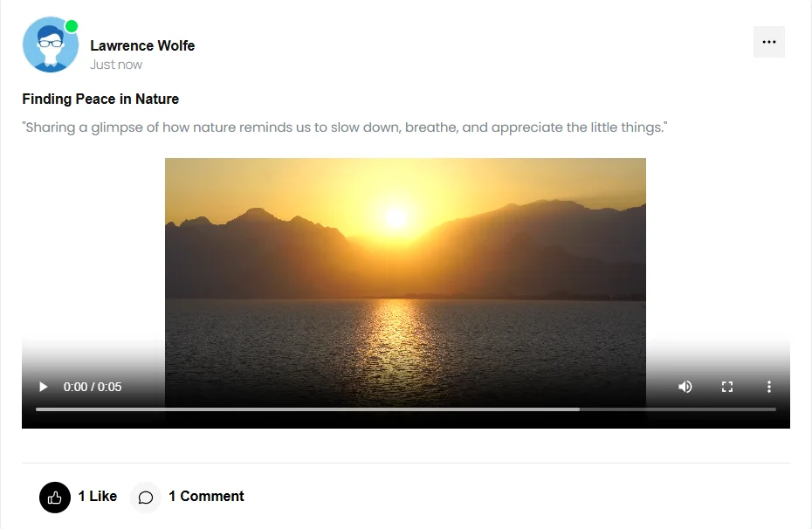Play the sunset video
Viewport: 812px width, 529px height.
coord(44,387)
